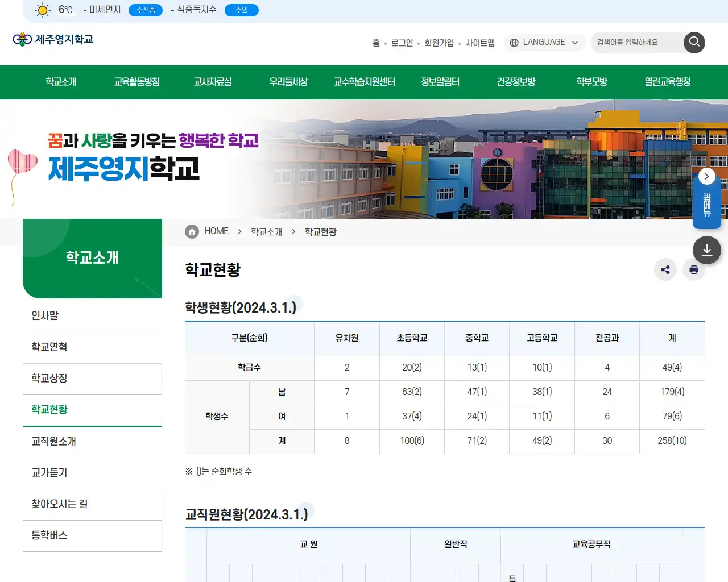The width and height of the screenshot is (728, 582).
Task: Open 찾아오시는 길 in the sidebar
Action: pyautogui.click(x=92, y=504)
